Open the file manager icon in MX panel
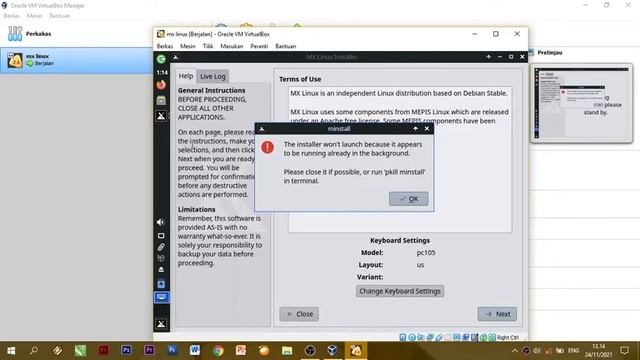Viewport: 640px width, 360px height. coord(161,100)
